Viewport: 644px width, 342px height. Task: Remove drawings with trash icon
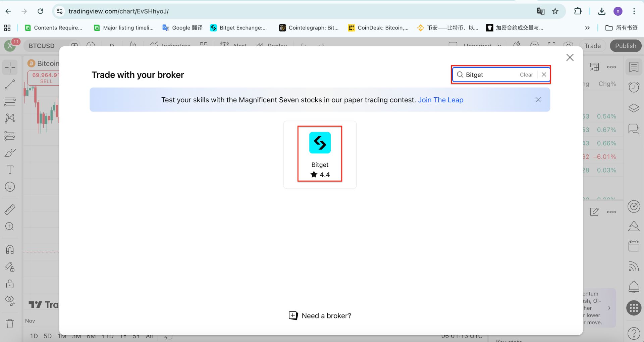click(10, 324)
